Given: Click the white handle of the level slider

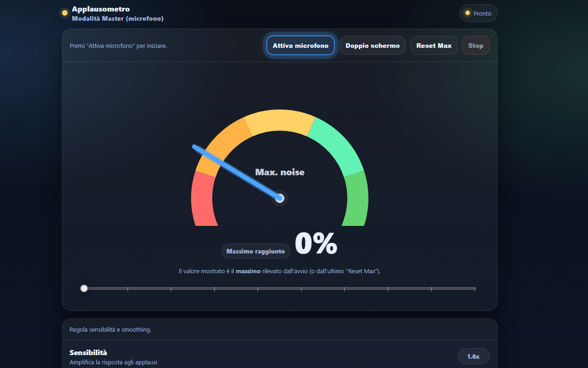Looking at the screenshot, I should 84,288.
